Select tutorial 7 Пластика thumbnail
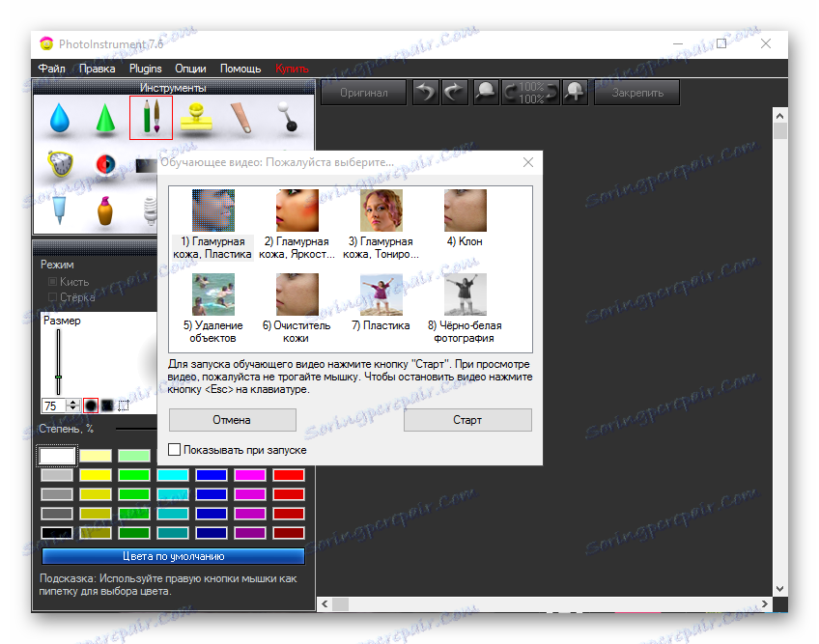The width and height of the screenshot is (819, 644). 381,294
